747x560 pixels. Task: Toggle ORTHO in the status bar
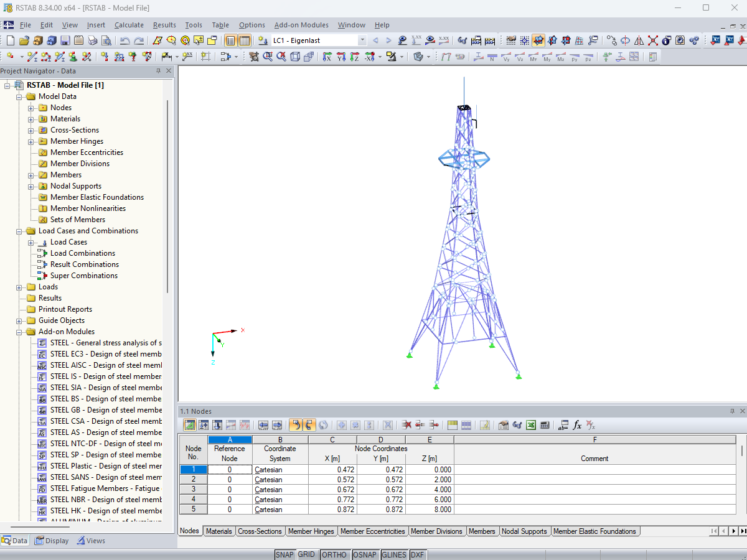pos(334,554)
